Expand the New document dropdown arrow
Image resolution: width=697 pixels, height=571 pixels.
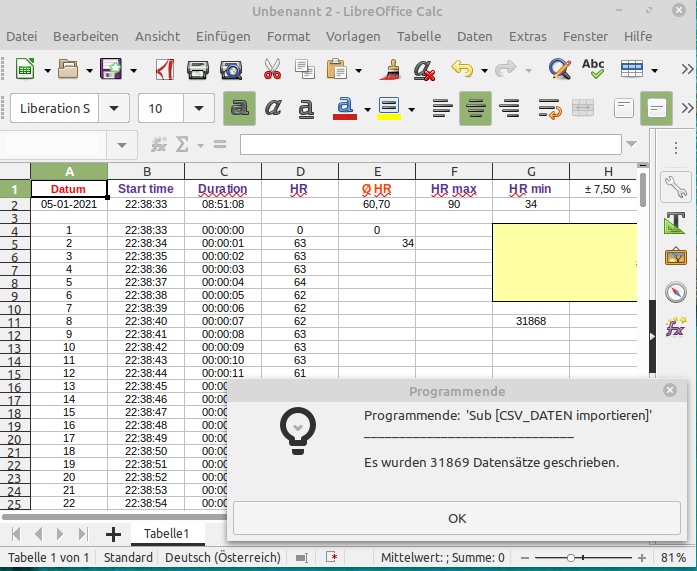(x=47, y=71)
